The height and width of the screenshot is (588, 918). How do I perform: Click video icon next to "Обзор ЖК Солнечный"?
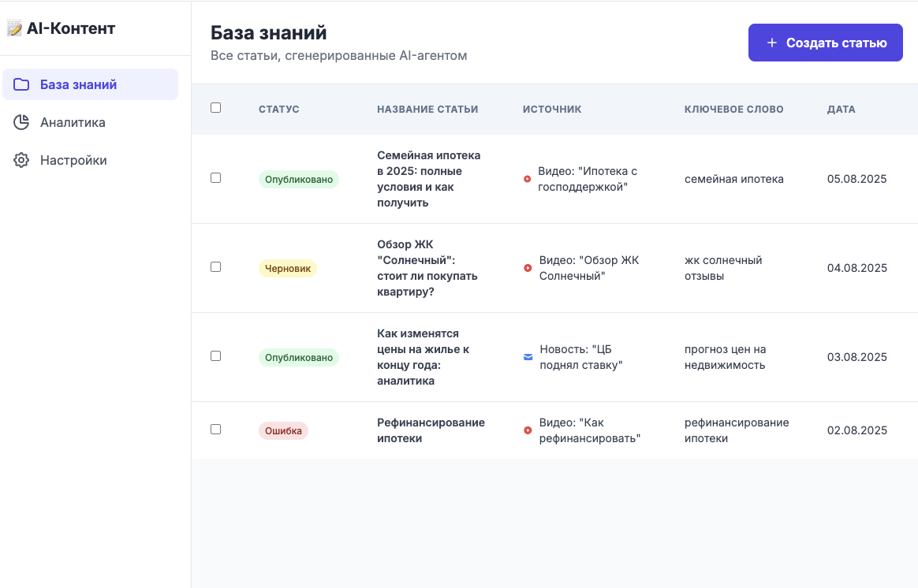coord(528,268)
